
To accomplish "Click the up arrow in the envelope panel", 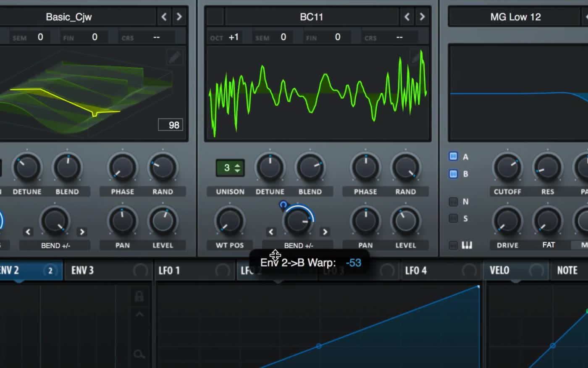I will [x=139, y=315].
